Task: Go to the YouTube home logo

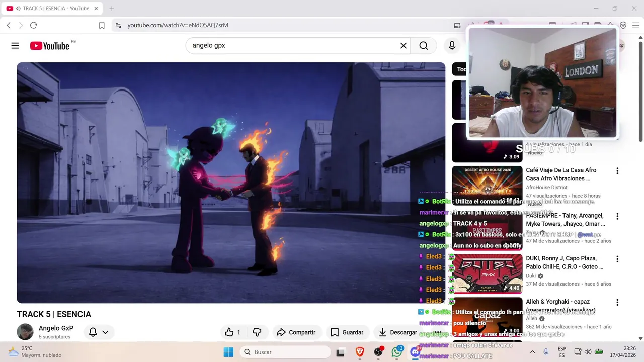Action: pyautogui.click(x=49, y=46)
